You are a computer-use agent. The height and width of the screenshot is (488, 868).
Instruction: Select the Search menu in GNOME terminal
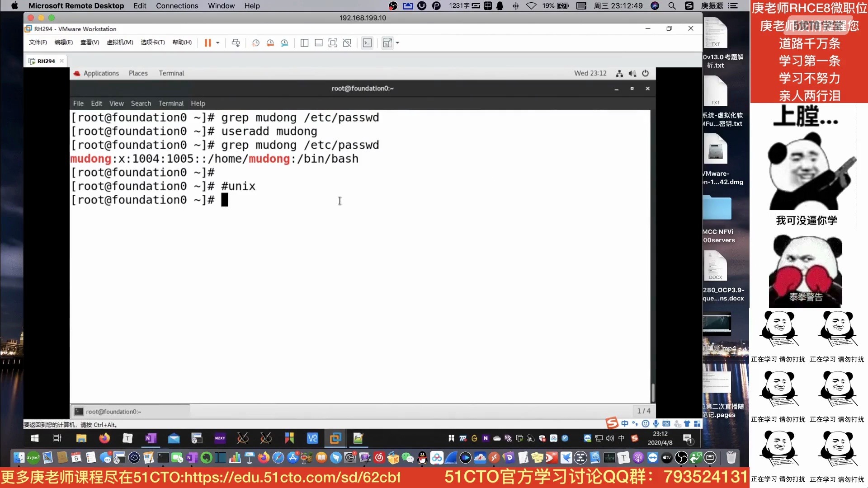click(x=140, y=103)
